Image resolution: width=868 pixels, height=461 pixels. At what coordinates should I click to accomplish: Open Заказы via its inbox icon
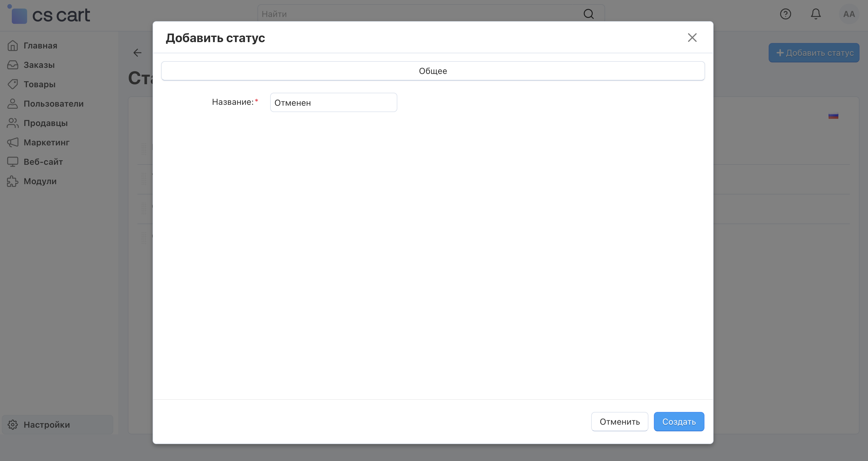click(x=12, y=65)
